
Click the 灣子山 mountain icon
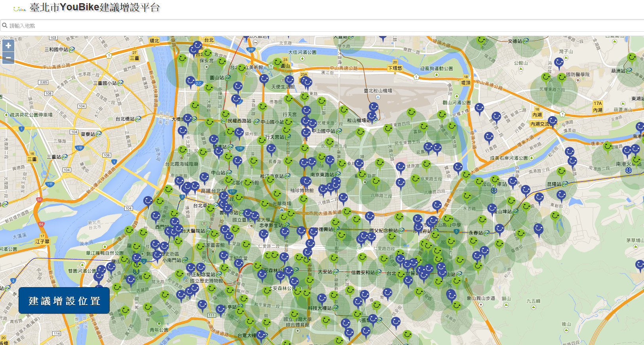(566, 58)
